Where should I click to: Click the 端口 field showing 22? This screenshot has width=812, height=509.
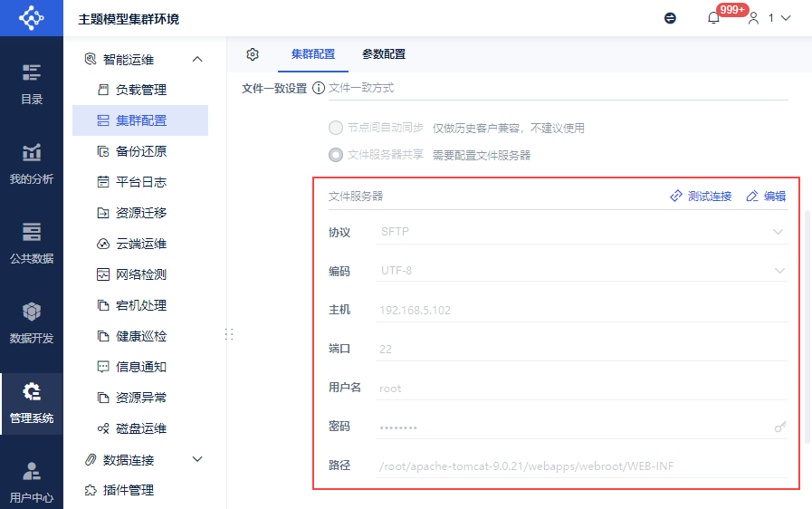click(x=582, y=349)
